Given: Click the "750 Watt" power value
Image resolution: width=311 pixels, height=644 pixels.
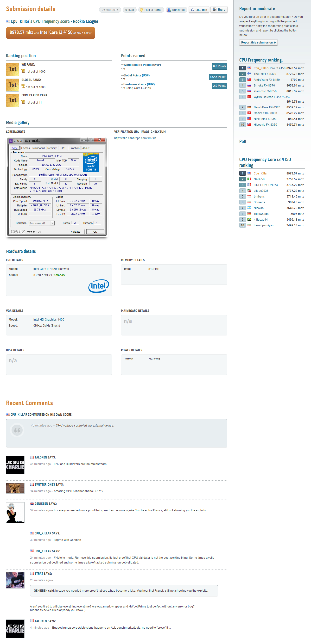Looking at the screenshot, I should tap(154, 359).
